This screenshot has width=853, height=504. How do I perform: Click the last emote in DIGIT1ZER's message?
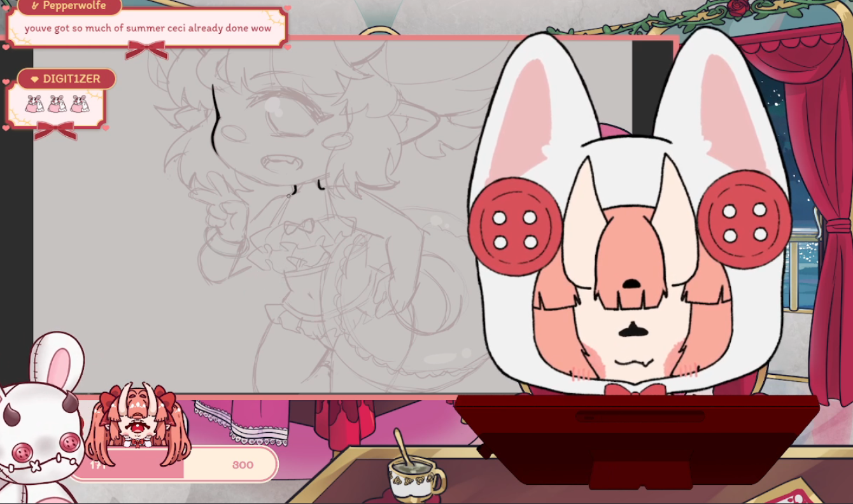coord(80,104)
